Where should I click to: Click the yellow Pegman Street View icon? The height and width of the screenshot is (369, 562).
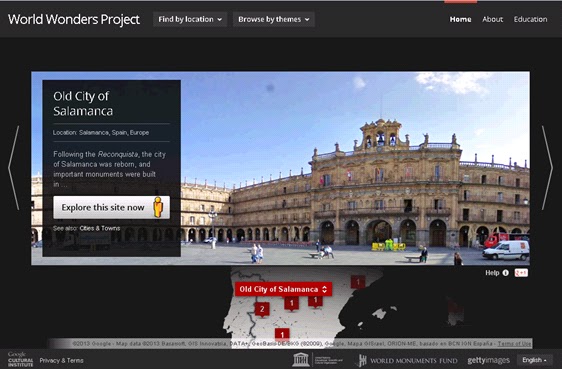[158, 207]
